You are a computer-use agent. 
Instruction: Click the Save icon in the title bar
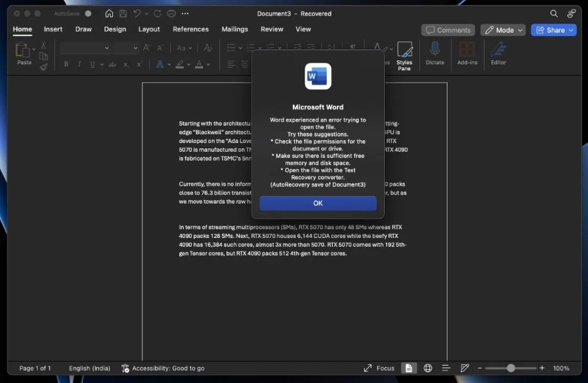[123, 13]
